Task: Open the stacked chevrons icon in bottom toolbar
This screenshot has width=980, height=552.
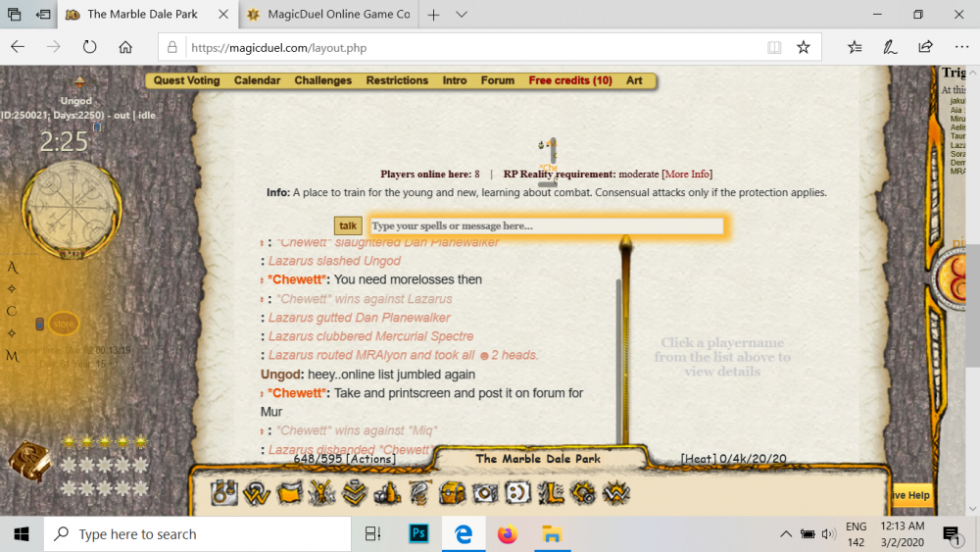Action: (x=355, y=493)
